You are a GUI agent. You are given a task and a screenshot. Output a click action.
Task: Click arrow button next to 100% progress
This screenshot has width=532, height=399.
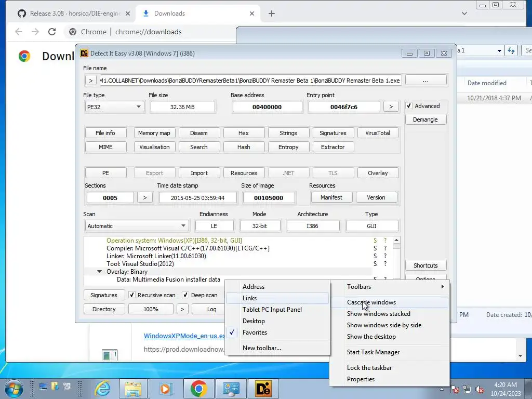182,309
